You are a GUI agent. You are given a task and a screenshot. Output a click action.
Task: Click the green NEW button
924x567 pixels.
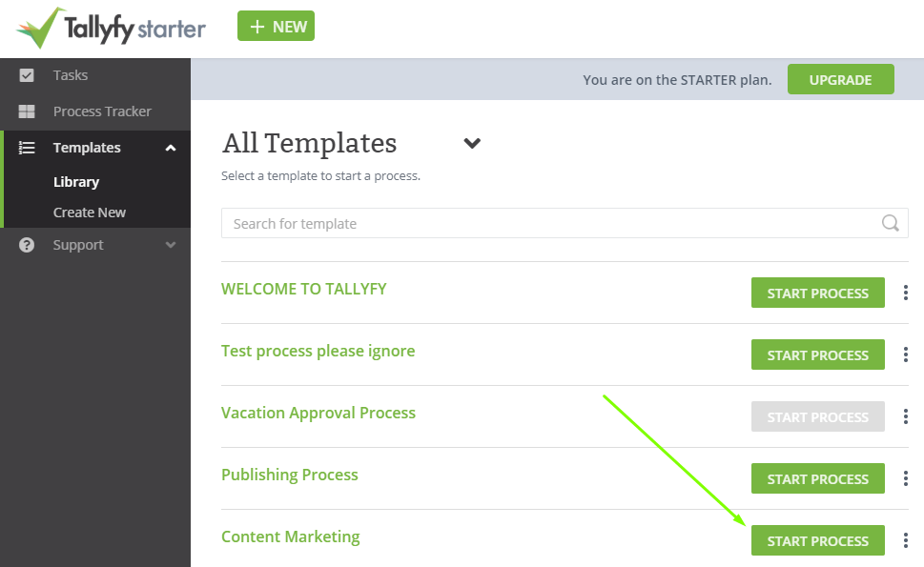tap(276, 26)
